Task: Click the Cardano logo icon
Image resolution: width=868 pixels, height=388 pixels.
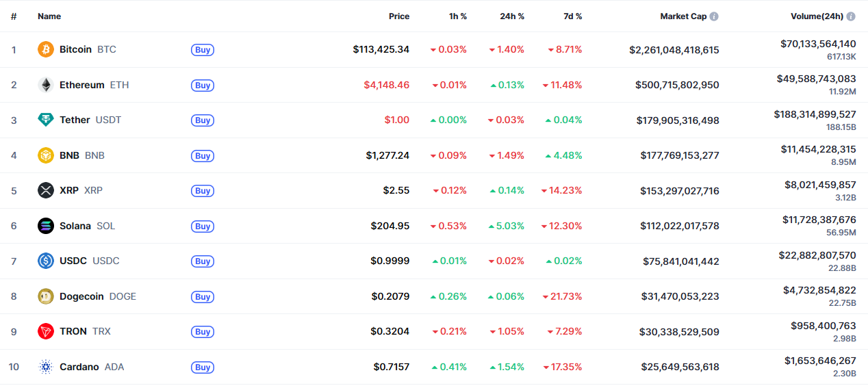Action: coord(46,367)
